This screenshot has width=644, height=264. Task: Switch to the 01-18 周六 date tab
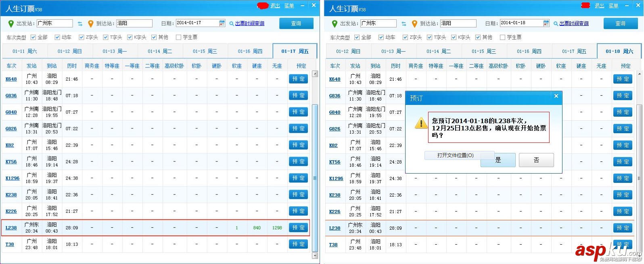tap(619, 51)
